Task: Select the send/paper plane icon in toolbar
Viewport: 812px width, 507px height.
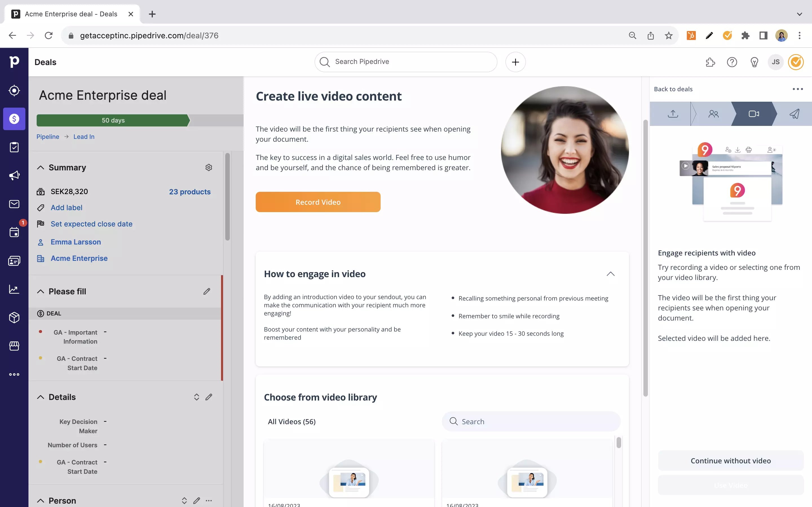Action: point(794,113)
